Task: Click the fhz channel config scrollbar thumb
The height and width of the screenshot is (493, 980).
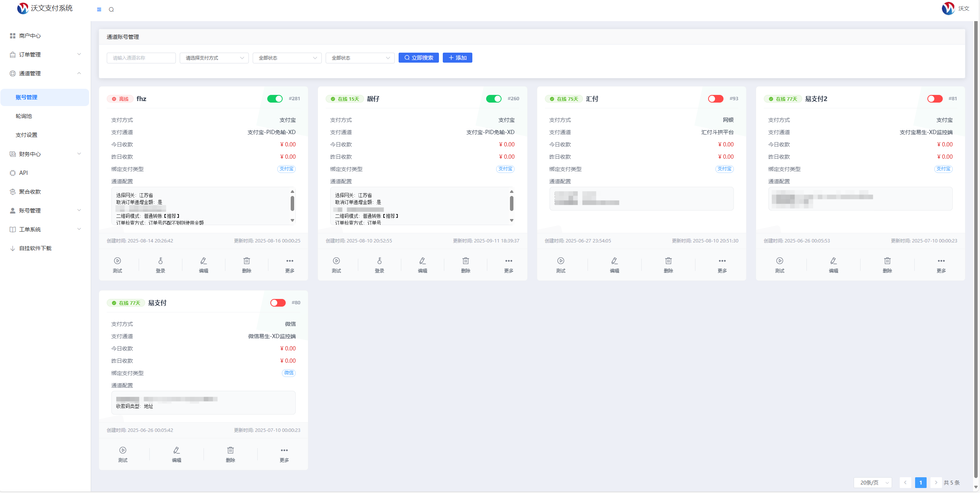Action: (x=292, y=203)
